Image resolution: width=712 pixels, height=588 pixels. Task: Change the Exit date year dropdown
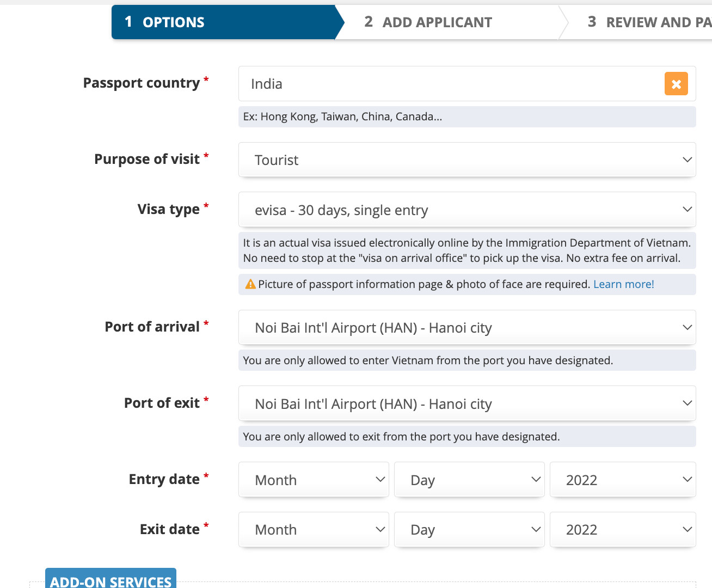[622, 530]
